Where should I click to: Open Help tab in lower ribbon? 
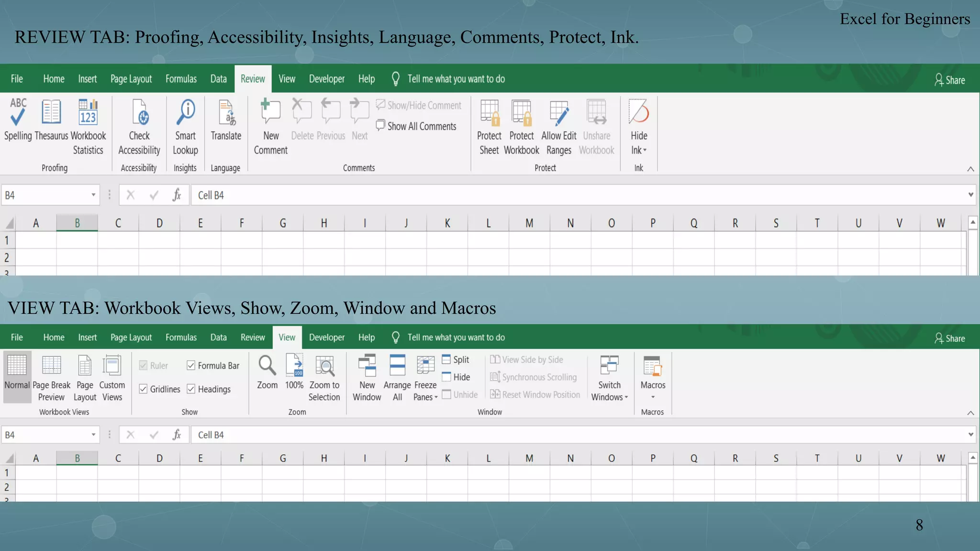pyautogui.click(x=367, y=337)
